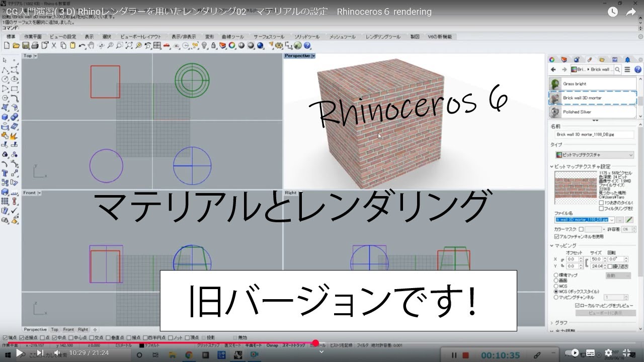Click the New file icon in toolbar

[7, 45]
